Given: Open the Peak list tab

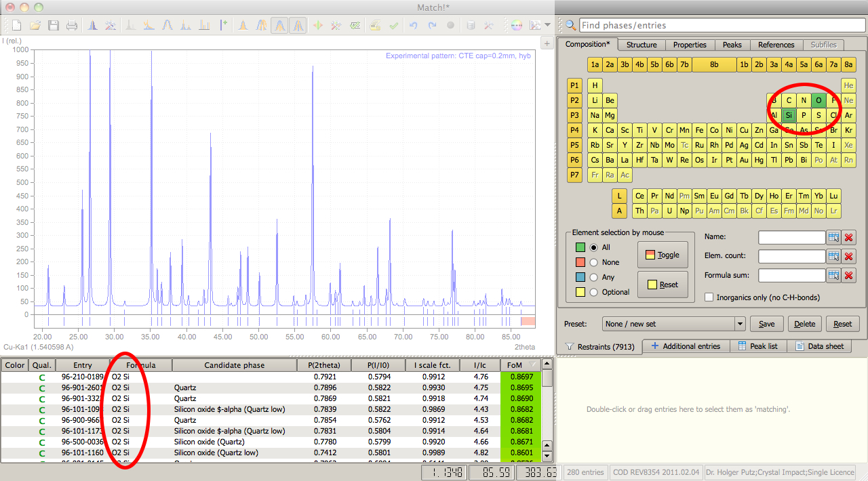Looking at the screenshot, I should tap(757, 346).
